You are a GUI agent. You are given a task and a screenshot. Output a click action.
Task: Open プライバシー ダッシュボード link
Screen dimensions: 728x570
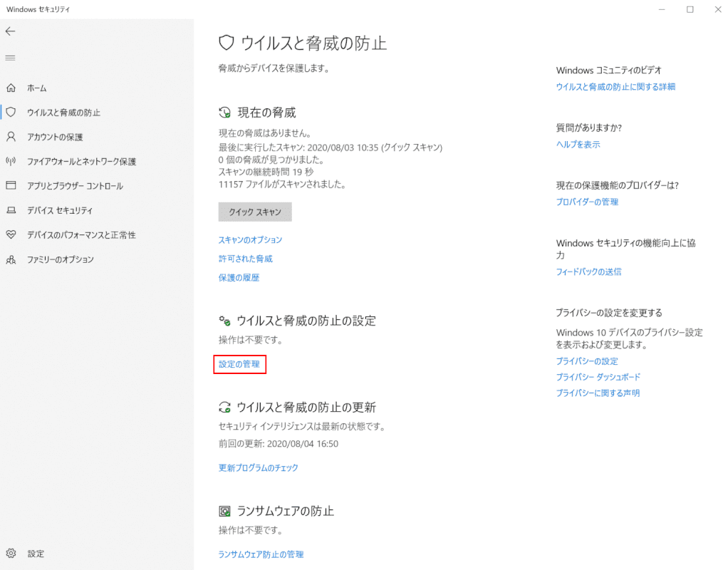(x=598, y=377)
